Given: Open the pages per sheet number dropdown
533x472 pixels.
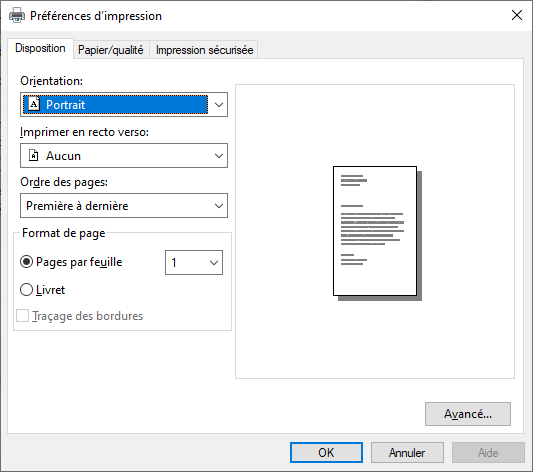Looking at the screenshot, I should pyautogui.click(x=194, y=262).
